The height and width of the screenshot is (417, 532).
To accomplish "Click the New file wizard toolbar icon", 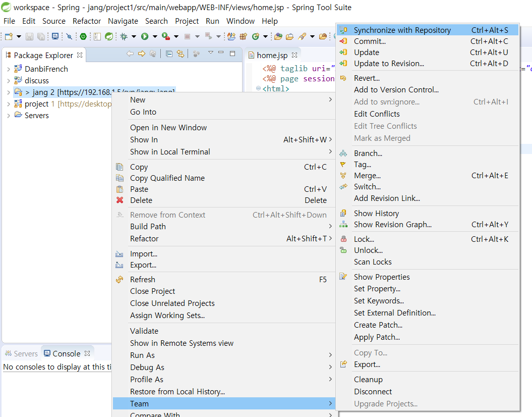I will point(9,36).
